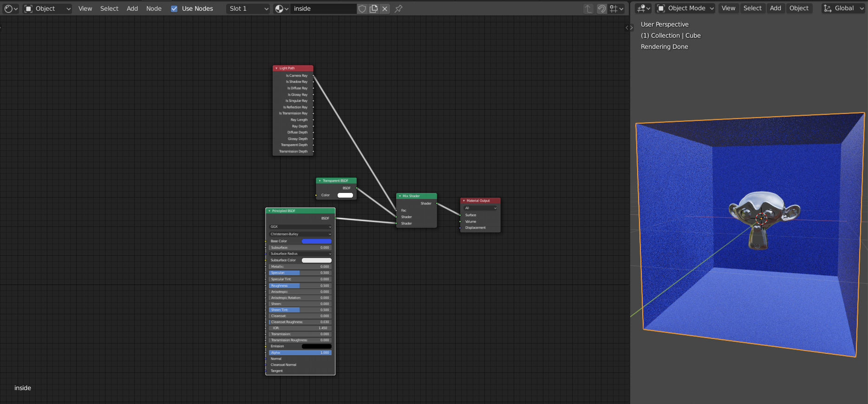The image size is (868, 404).
Task: Open the Select menu in node editor
Action: point(109,8)
